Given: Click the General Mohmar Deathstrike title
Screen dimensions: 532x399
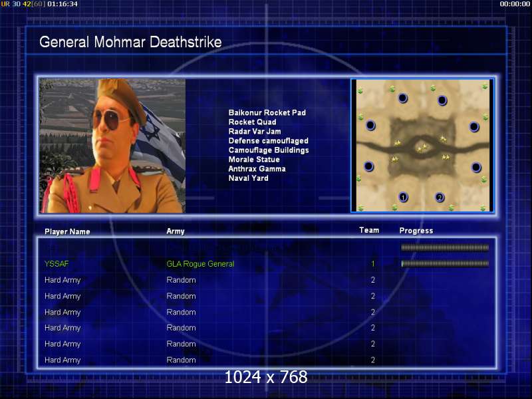Looking at the screenshot, I should (x=130, y=42).
